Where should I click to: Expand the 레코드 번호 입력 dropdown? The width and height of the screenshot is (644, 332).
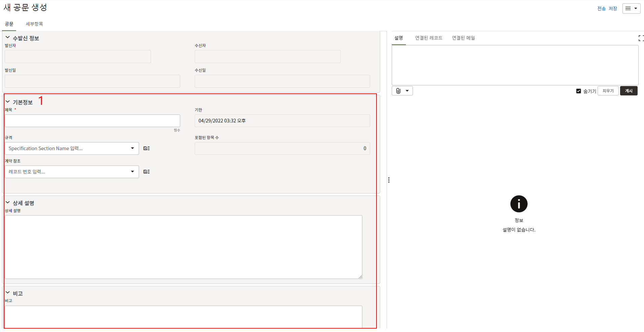pyautogui.click(x=132, y=172)
